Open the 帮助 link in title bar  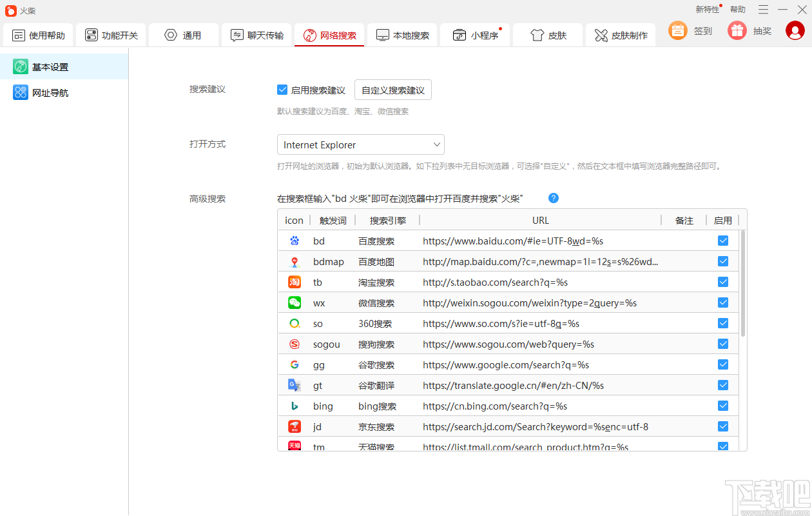coord(738,10)
